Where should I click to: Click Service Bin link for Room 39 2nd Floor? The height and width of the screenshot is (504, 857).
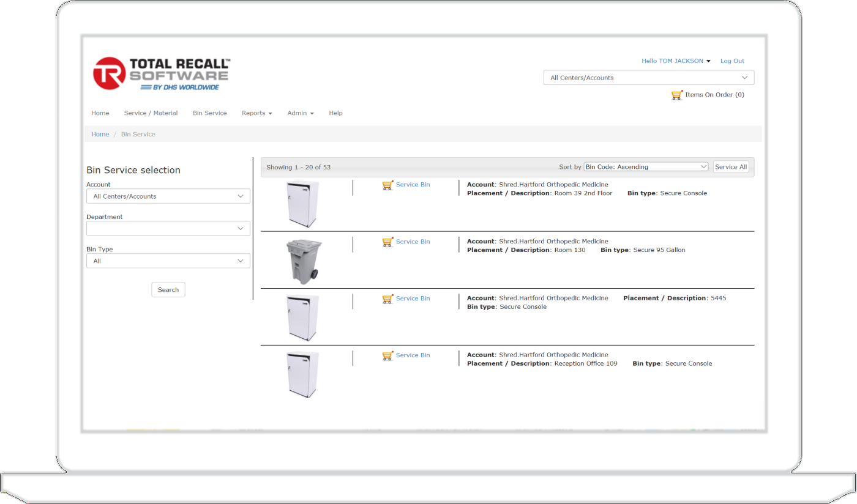[x=413, y=185]
